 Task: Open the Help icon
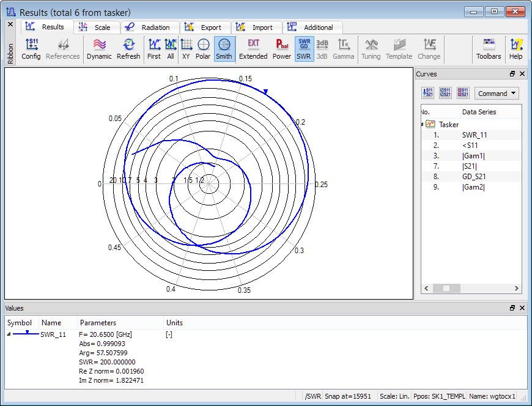point(516,48)
